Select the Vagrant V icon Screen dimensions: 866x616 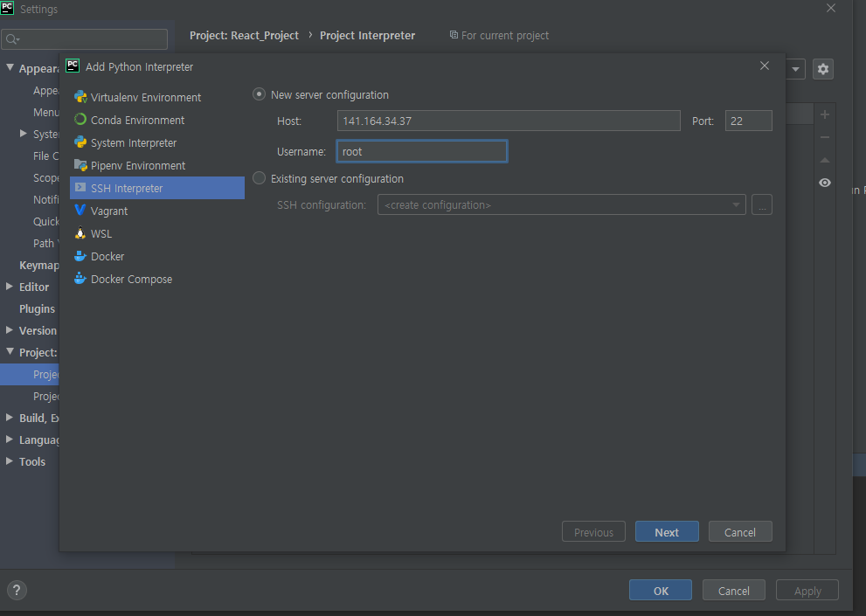[80, 211]
